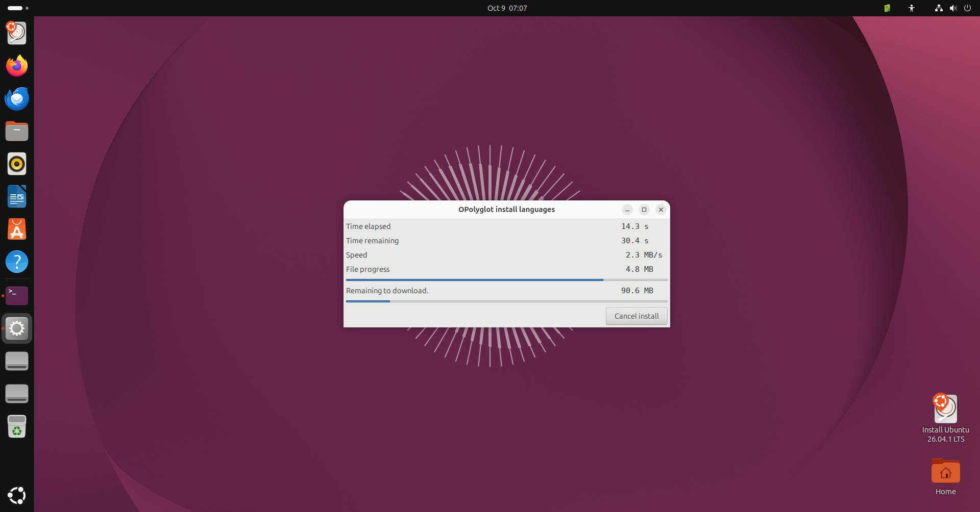Click the green tray indicator icon
Image resolution: width=980 pixels, height=512 pixels.
887,8
